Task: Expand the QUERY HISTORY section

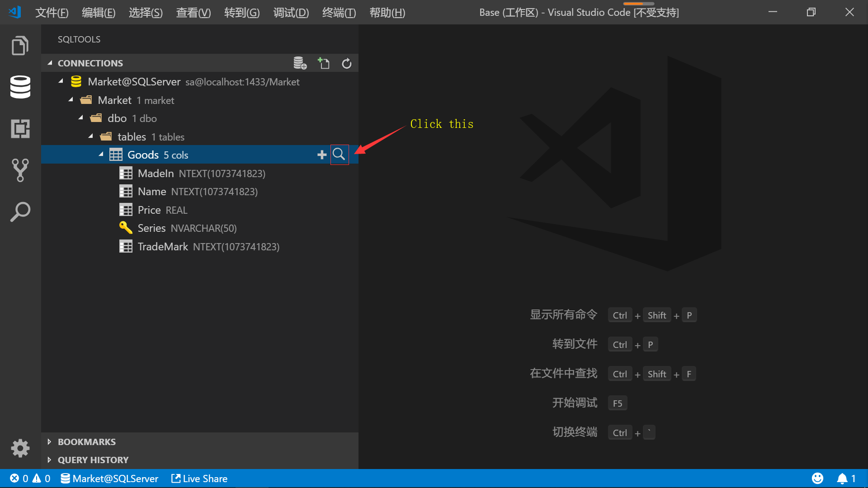Action: 49,460
